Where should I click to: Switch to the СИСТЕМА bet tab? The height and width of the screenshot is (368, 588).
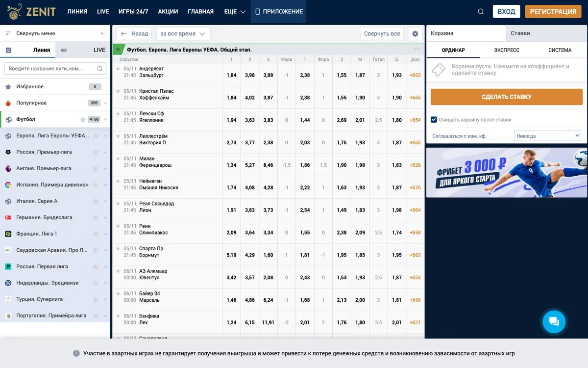[560, 50]
